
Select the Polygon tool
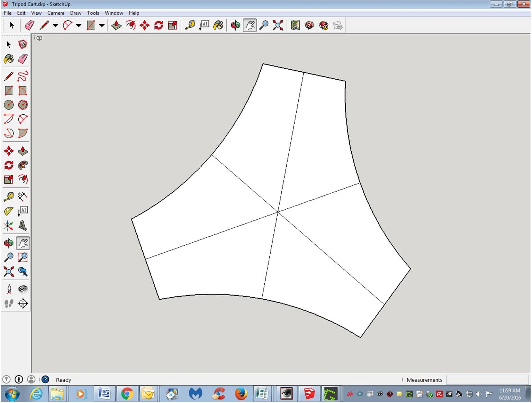point(22,105)
